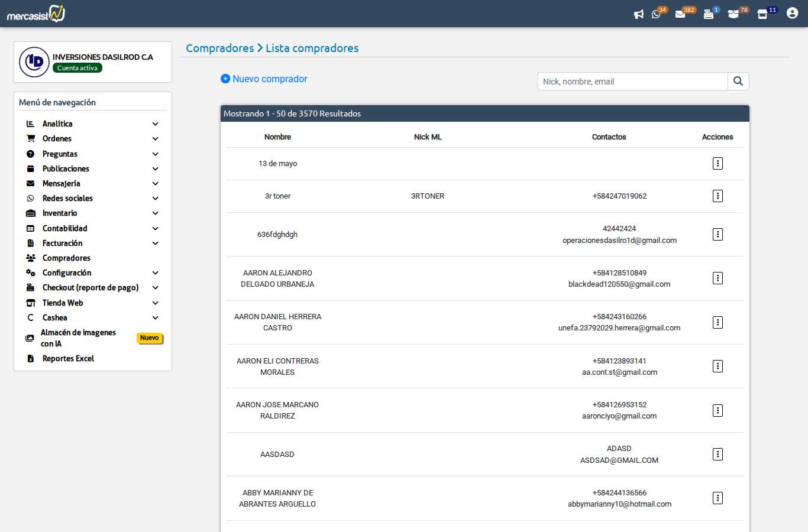The height and width of the screenshot is (532, 808).
Task: Open the megaphone announcements icon
Action: [x=638, y=14]
